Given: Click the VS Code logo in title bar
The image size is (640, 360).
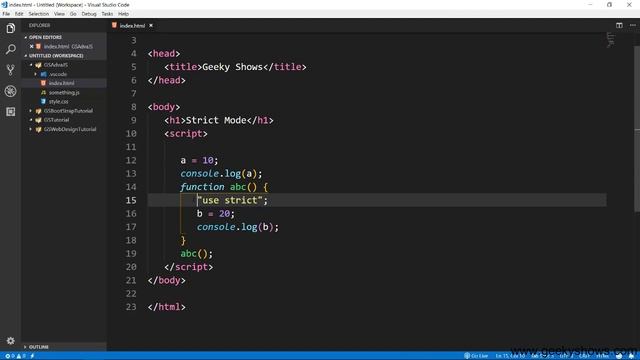Looking at the screenshot, I should tap(4, 4).
